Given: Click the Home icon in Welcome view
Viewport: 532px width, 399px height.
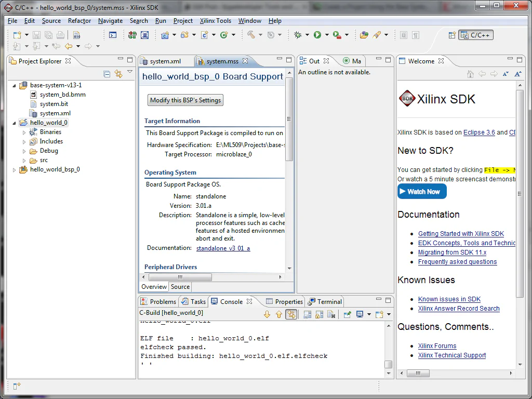Looking at the screenshot, I should click(470, 74).
